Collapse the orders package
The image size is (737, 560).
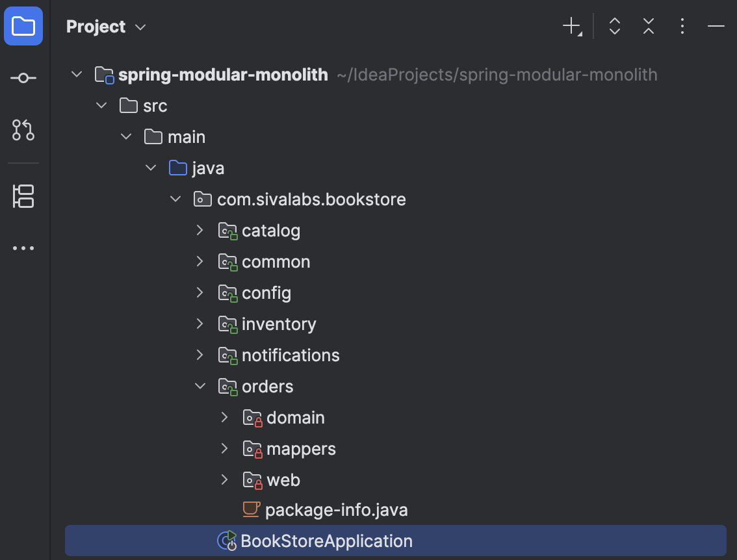coord(200,386)
